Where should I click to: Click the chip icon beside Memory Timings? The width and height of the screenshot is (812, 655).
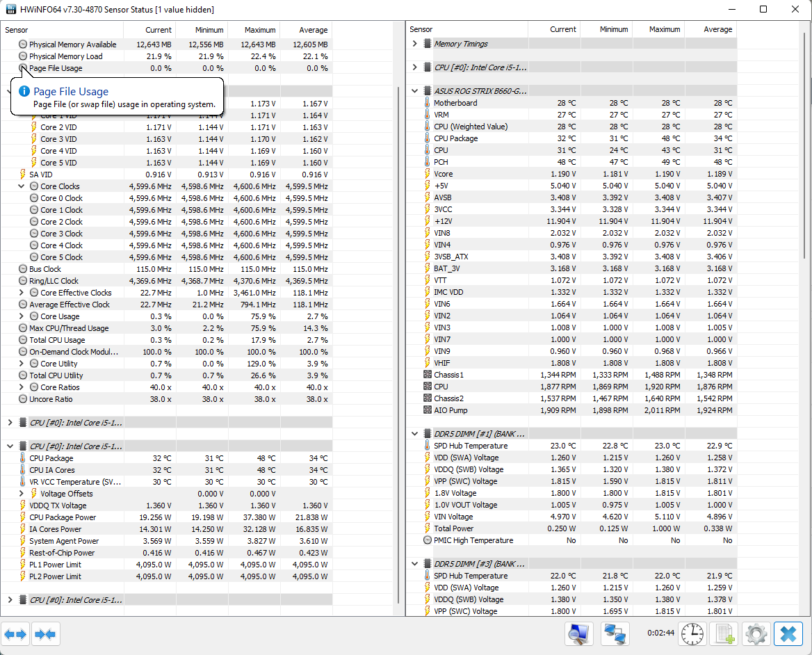coord(428,44)
